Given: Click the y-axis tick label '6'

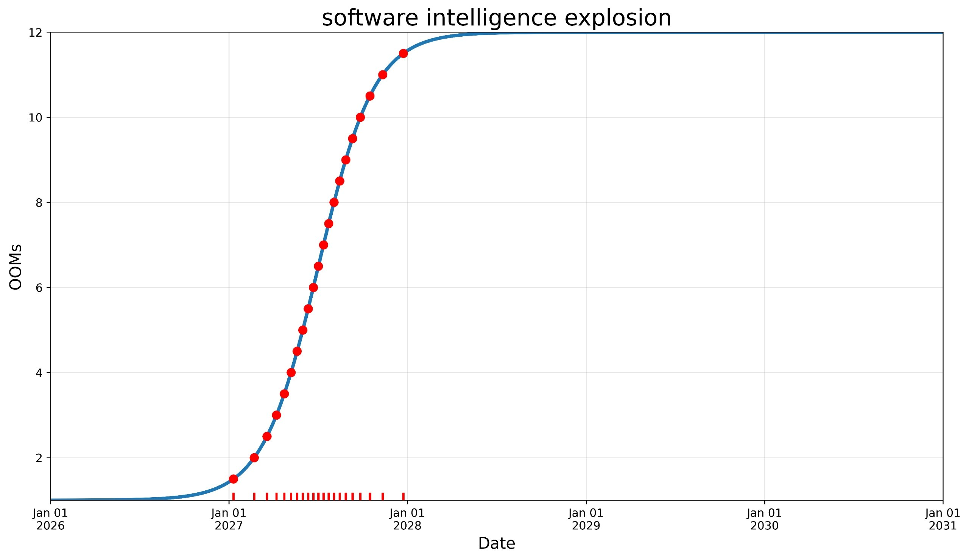Looking at the screenshot, I should (39, 288).
